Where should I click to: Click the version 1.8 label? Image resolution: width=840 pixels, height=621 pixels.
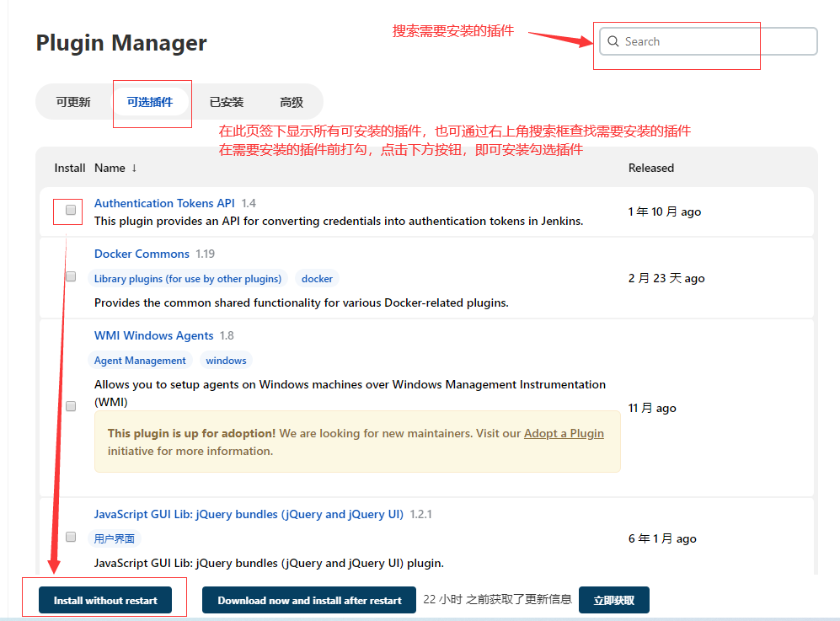point(227,336)
